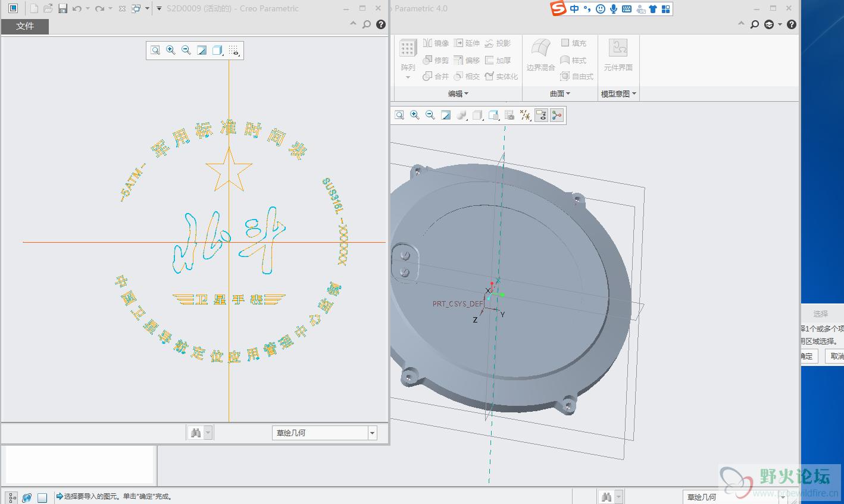Click the command search magnifier in S2D0009 window
The height and width of the screenshot is (504, 844).
367,24
